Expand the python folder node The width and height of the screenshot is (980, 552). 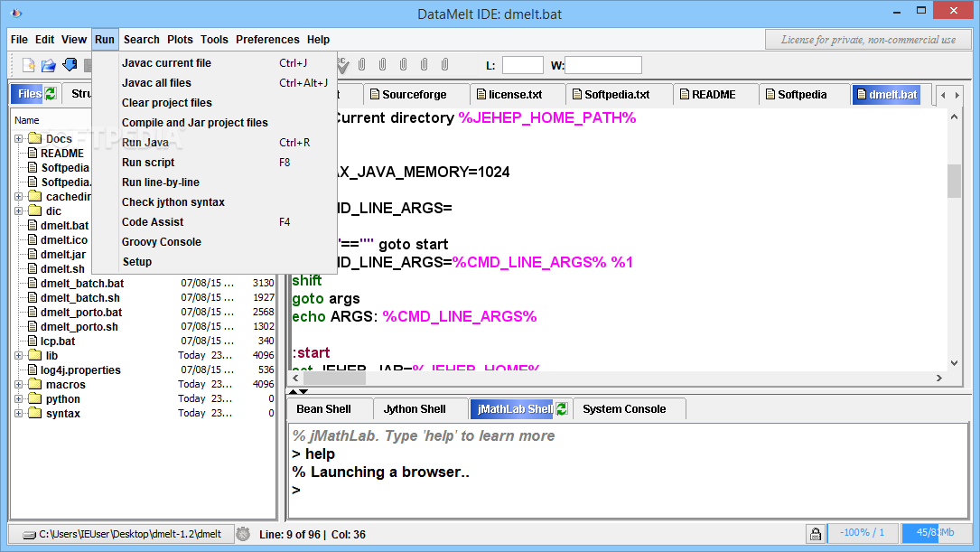coord(19,398)
